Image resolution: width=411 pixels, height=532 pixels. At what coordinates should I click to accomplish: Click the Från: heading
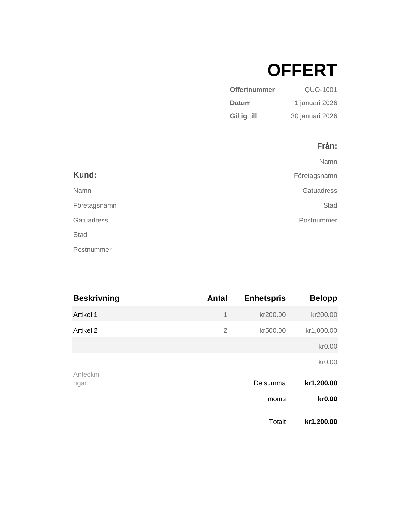[327, 146]
